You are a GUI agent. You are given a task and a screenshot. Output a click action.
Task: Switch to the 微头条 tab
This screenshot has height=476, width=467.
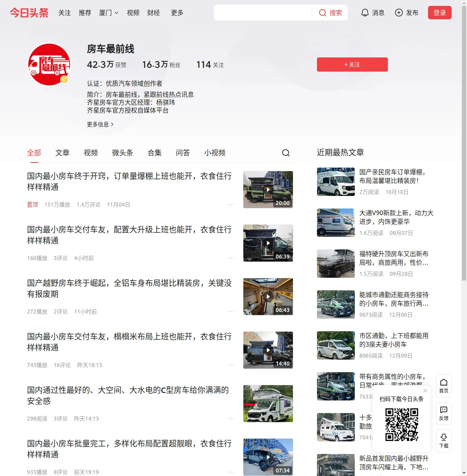[123, 153]
